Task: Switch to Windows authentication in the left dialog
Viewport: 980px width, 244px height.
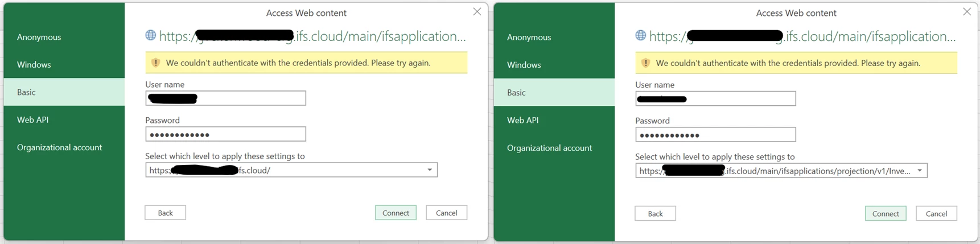Action: [x=34, y=64]
